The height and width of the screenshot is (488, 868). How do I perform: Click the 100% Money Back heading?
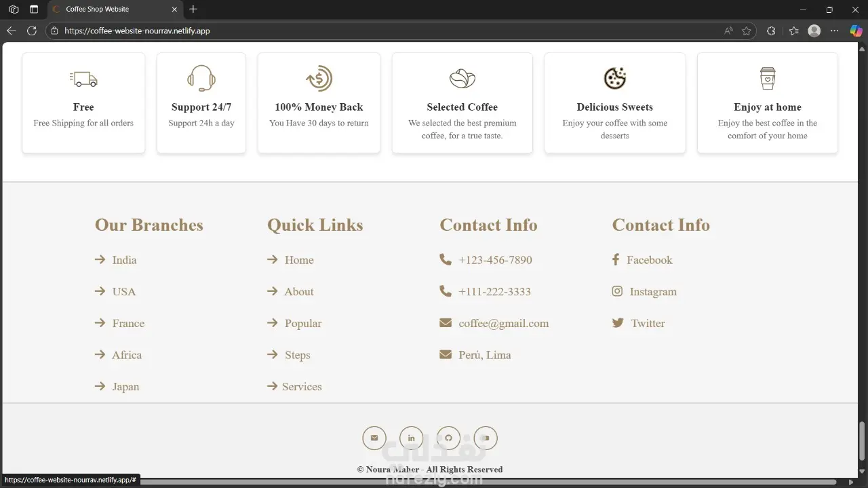click(x=319, y=107)
